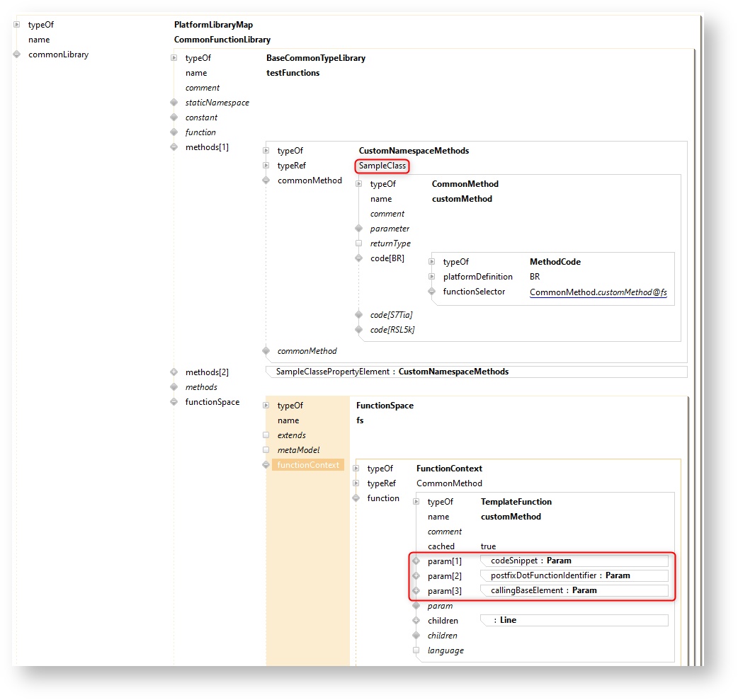This screenshot has width=738, height=700.
Task: Expand param[1] codeSnippet entry
Action: pyautogui.click(x=416, y=561)
